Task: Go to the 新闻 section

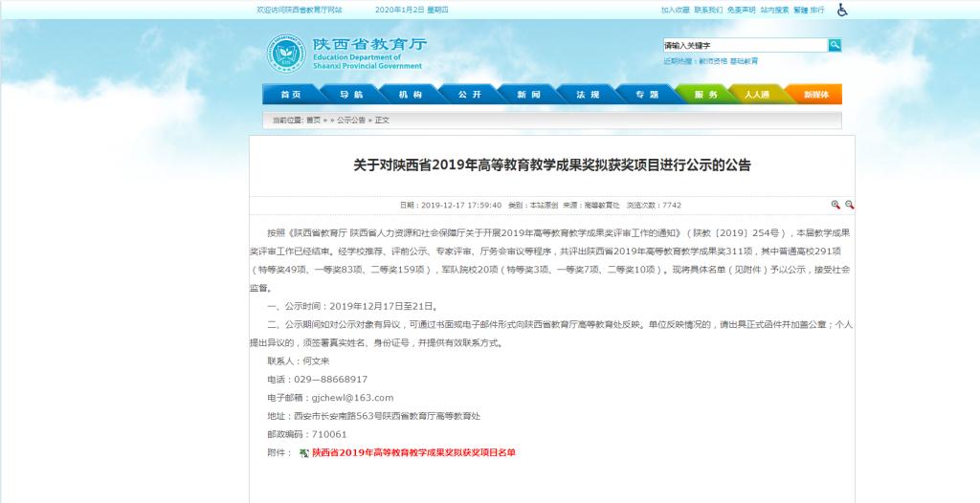Action: 528,95
